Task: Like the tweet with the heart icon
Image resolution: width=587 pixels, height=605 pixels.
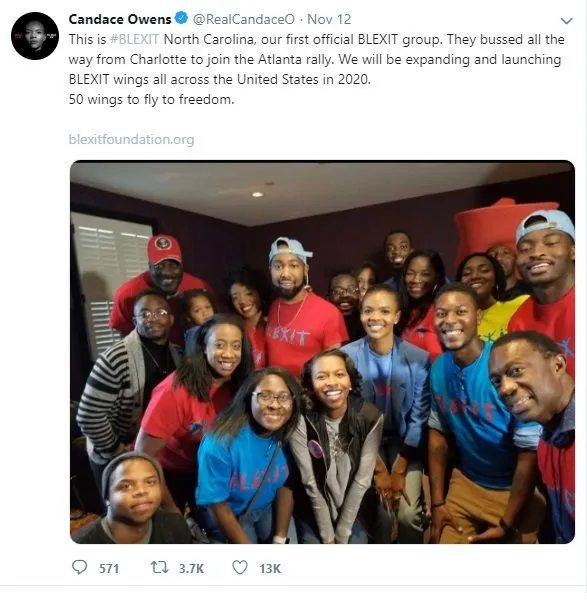Action: point(240,568)
